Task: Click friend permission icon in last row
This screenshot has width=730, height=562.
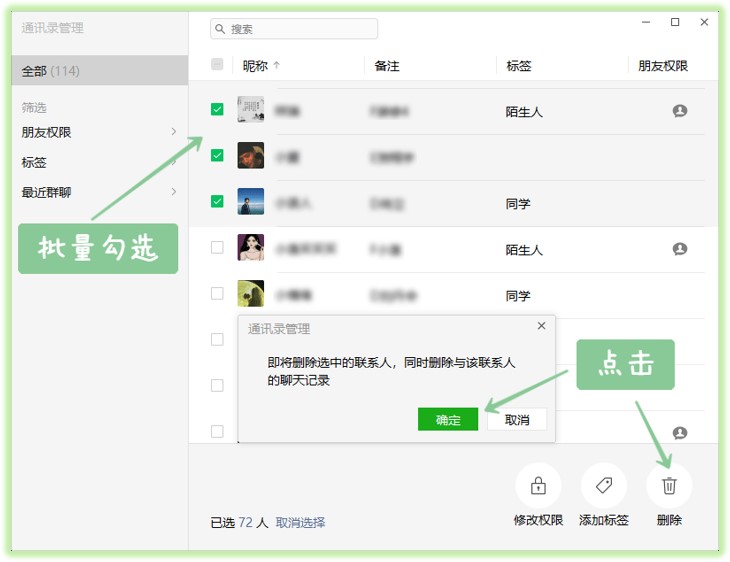Action: (680, 433)
